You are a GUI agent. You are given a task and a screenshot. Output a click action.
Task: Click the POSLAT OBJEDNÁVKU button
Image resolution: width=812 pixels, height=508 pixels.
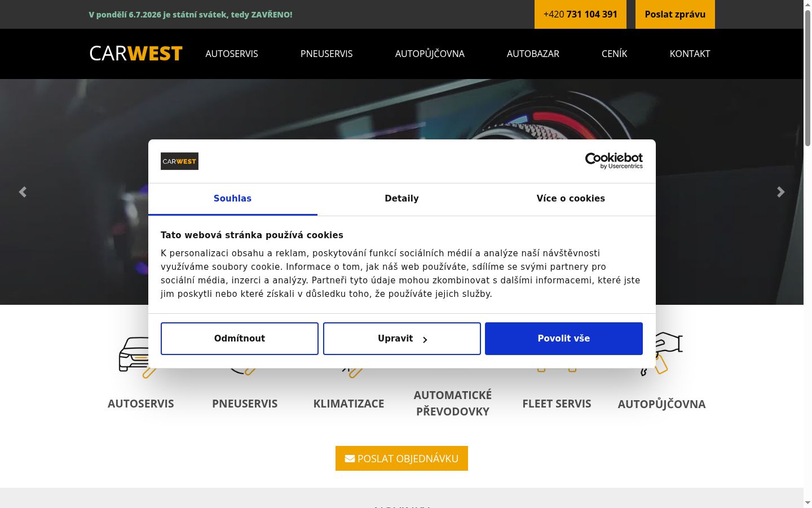coord(401,458)
